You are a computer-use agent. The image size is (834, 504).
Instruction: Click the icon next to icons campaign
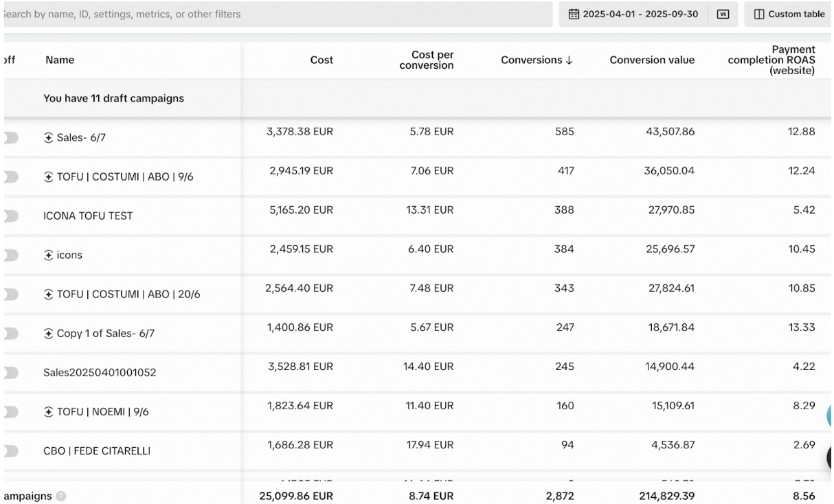click(49, 255)
